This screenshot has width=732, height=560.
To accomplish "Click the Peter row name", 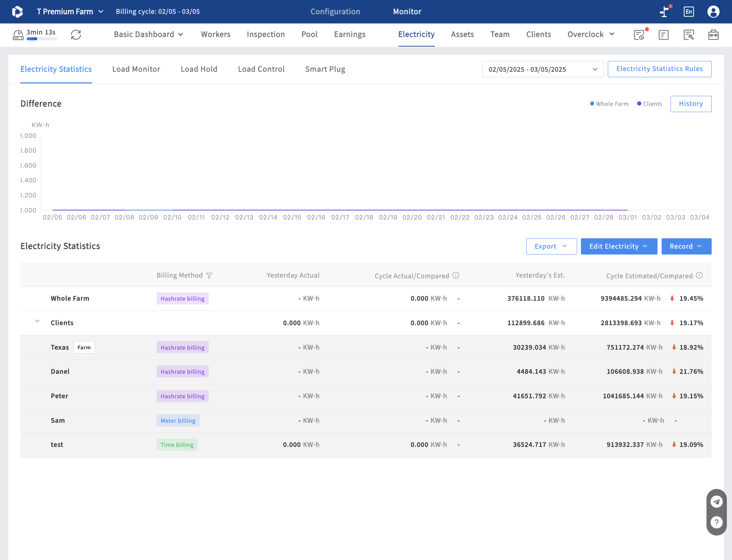I will tap(59, 396).
